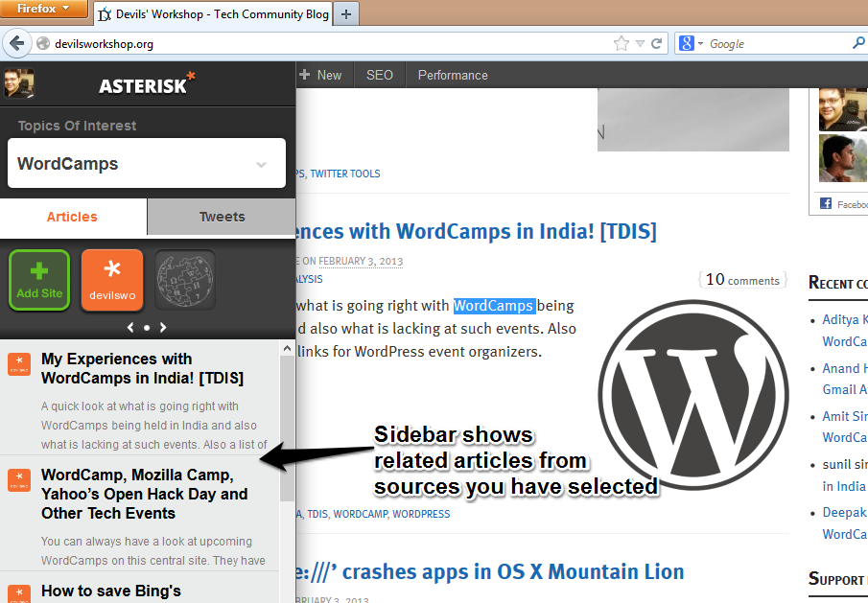Expand the WordCamps topics dropdown
Screen dimensions: 868x603
click(x=147, y=163)
